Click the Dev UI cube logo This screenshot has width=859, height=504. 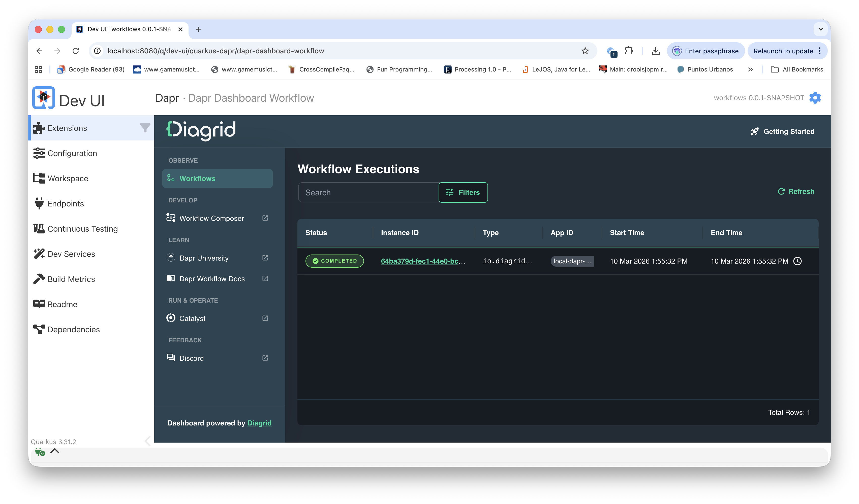pyautogui.click(x=43, y=98)
